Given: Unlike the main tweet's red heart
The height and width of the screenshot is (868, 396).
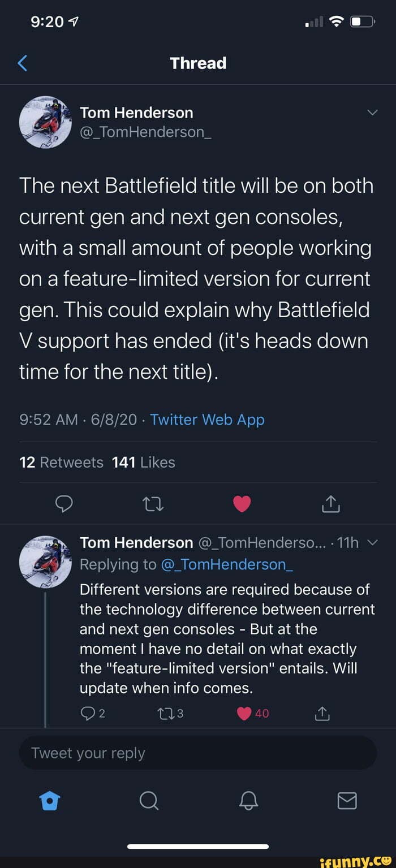Looking at the screenshot, I should (x=242, y=504).
